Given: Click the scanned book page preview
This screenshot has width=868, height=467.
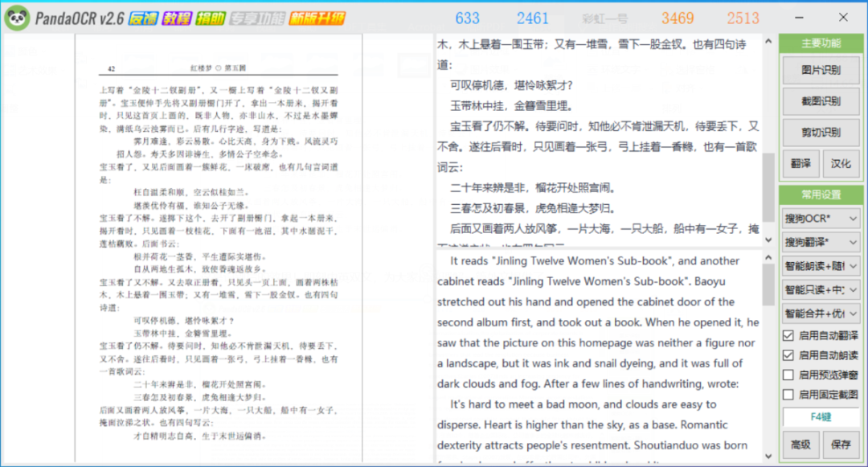Looking at the screenshot, I should point(219,248).
